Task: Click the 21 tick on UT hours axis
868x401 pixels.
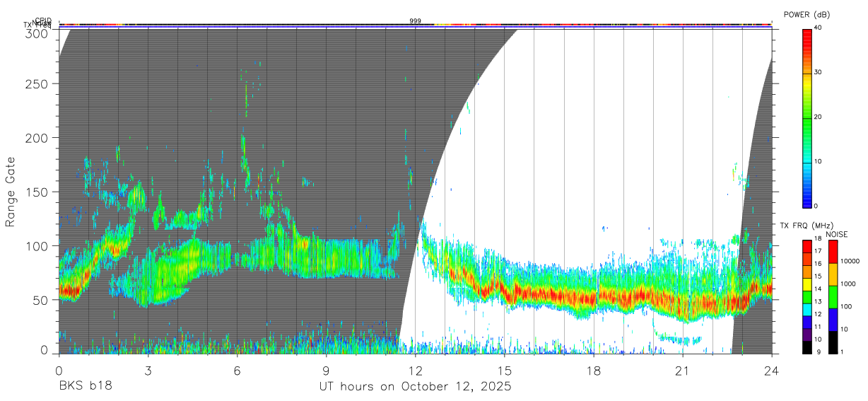Action: (x=682, y=371)
